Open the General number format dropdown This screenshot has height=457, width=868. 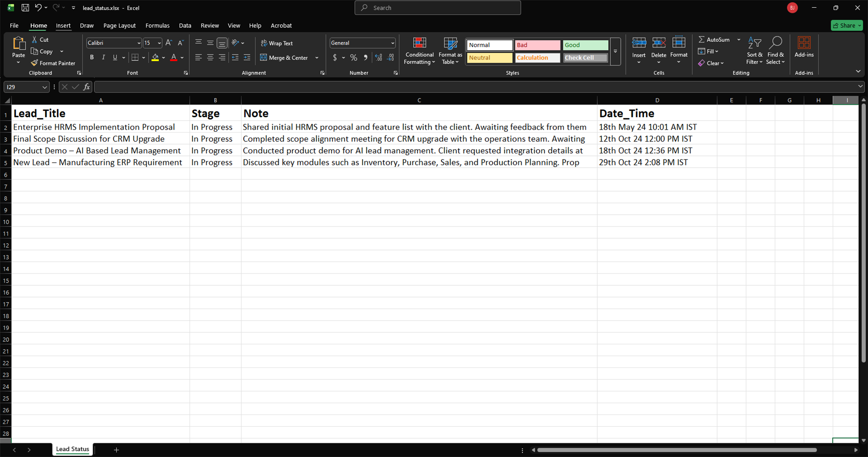coord(392,43)
